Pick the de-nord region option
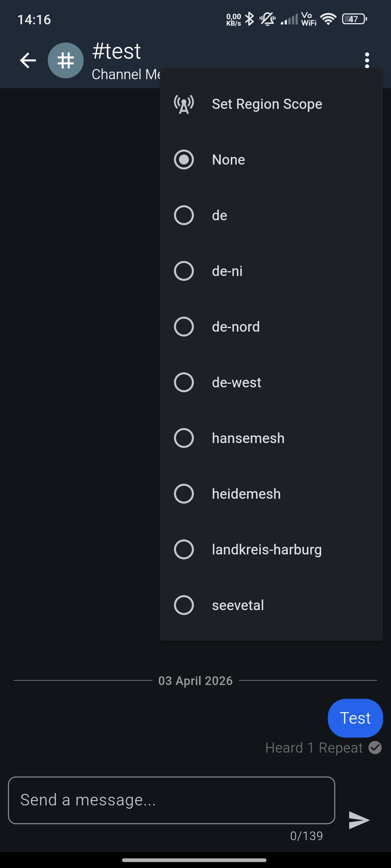Image resolution: width=391 pixels, height=868 pixels. [184, 327]
